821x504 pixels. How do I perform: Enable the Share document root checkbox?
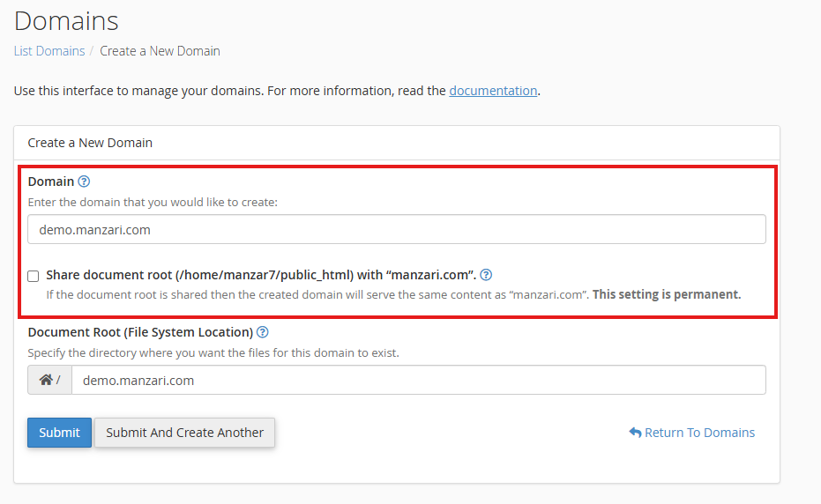tap(34, 276)
